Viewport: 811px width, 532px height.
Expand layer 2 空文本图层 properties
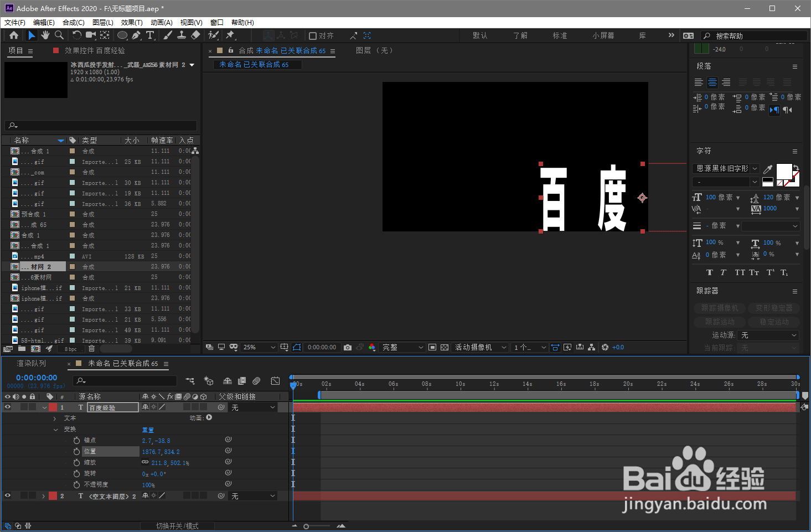click(x=44, y=496)
